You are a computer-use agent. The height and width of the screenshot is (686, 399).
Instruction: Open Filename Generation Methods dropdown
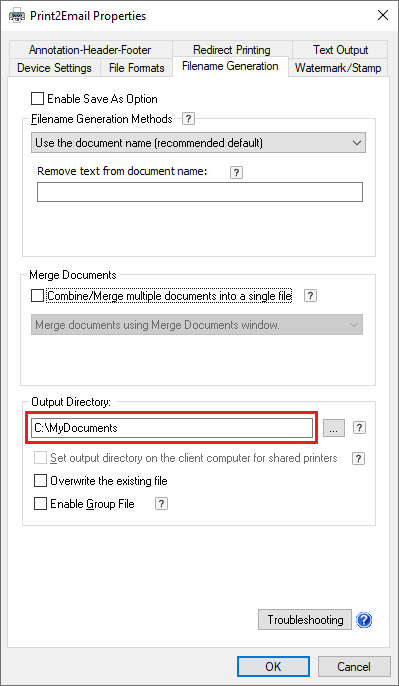click(x=198, y=143)
